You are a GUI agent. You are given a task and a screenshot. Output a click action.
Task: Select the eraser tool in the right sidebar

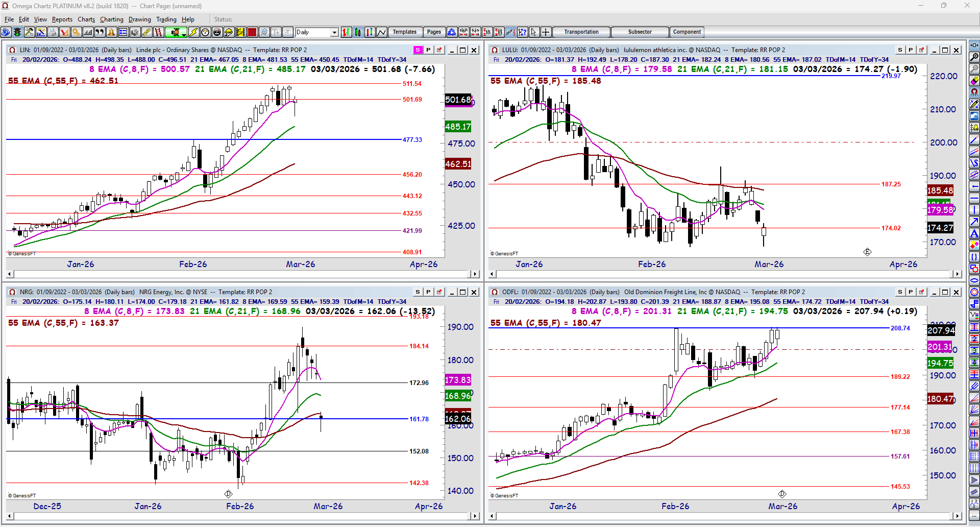tap(974, 81)
